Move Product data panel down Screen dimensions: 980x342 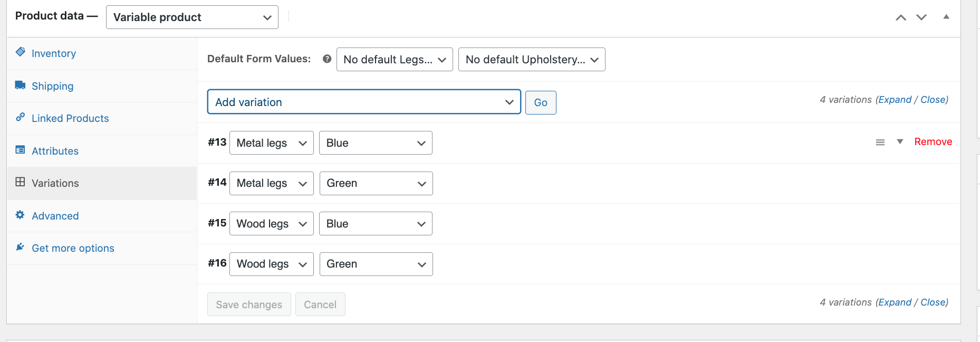coord(921,17)
